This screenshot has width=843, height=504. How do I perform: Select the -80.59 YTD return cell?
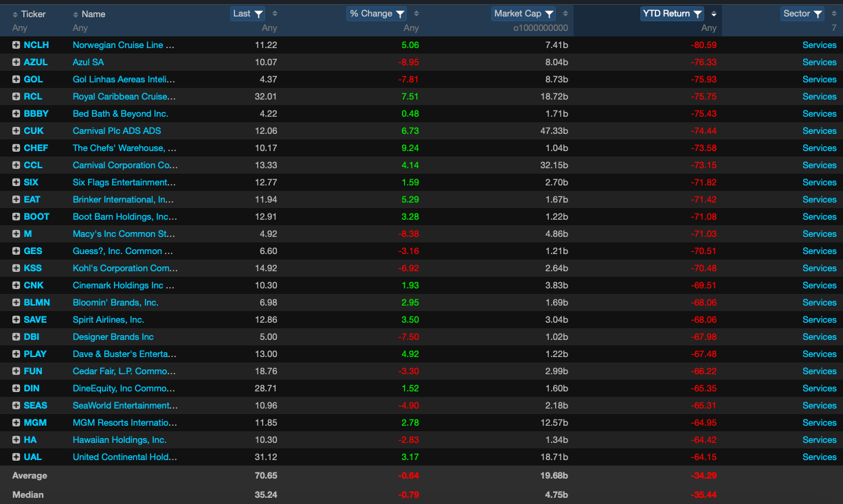704,45
